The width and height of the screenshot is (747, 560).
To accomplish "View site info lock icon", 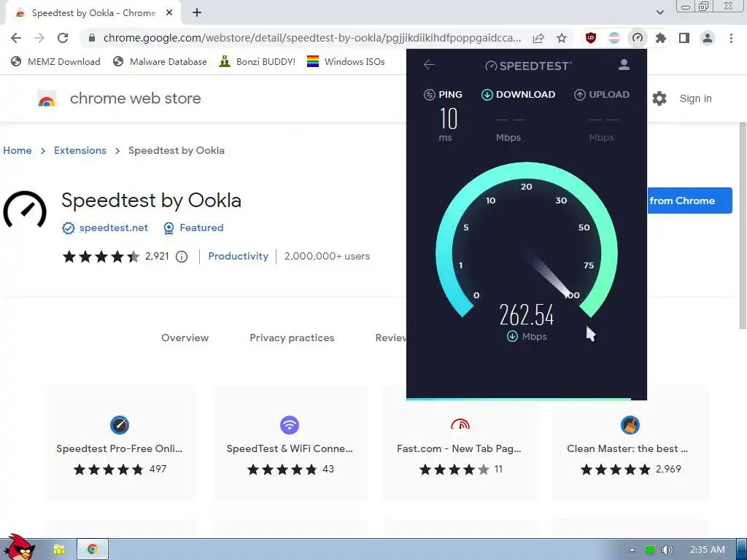I will point(92,38).
